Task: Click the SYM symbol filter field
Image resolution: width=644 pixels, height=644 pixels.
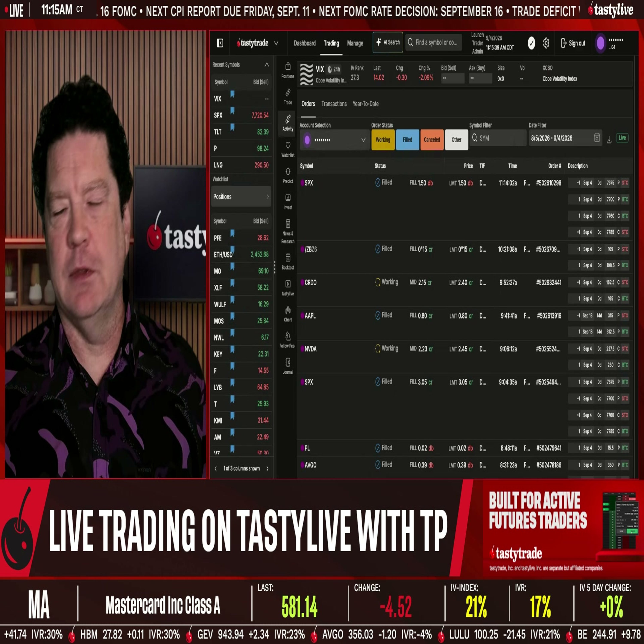Action: pos(498,138)
